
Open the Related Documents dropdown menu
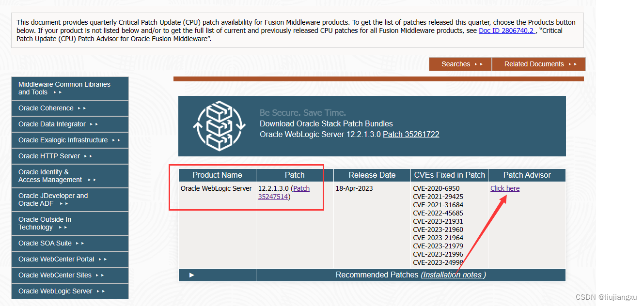539,64
